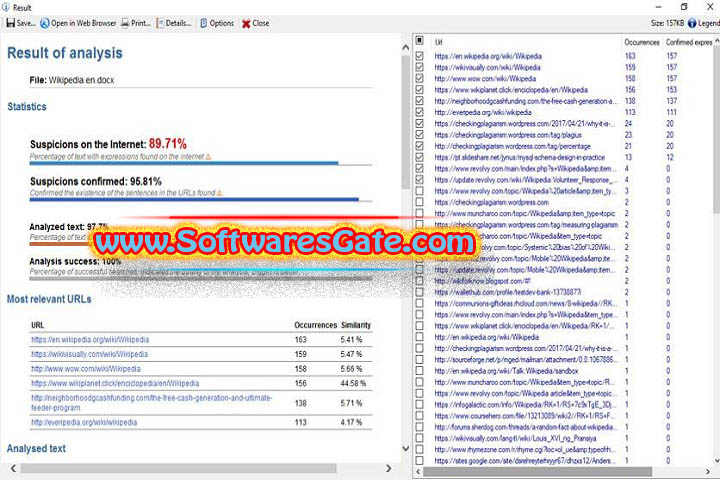
Task: Click the left pane scroll right arrow
Action: tap(389, 468)
